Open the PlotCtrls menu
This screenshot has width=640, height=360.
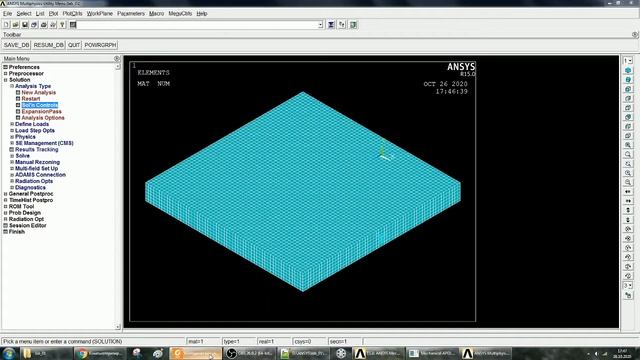(72, 13)
